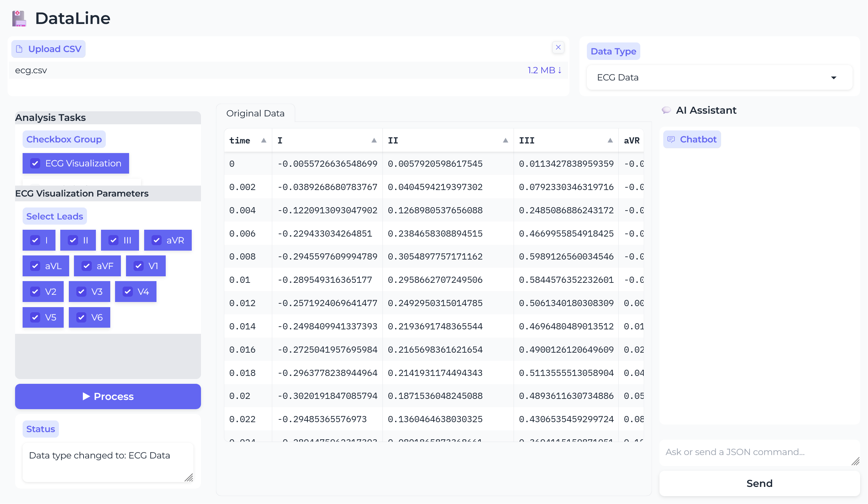The width and height of the screenshot is (868, 504).
Task: Disable the V6 lead checkbox
Action: pos(81,317)
